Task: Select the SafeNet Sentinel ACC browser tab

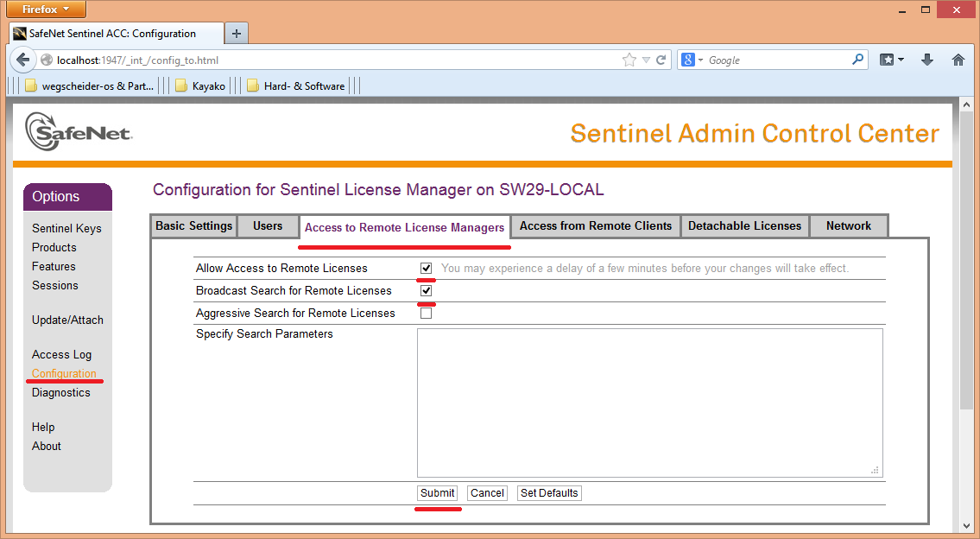Action: pos(117,34)
